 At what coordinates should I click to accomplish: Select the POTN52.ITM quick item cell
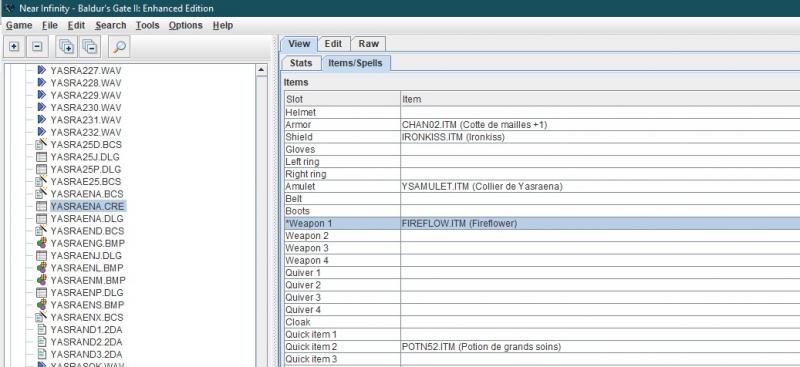click(x=601, y=347)
